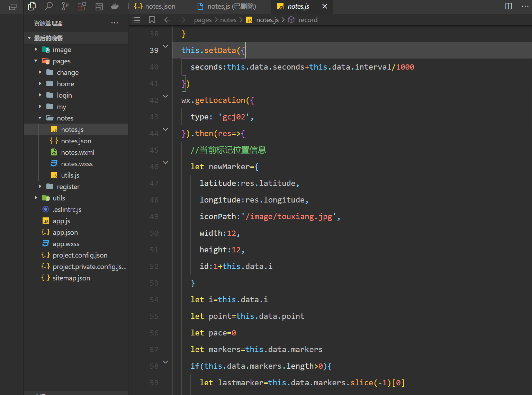Open the outline list icon in toolbar
532x395 pixels.
coord(137,20)
